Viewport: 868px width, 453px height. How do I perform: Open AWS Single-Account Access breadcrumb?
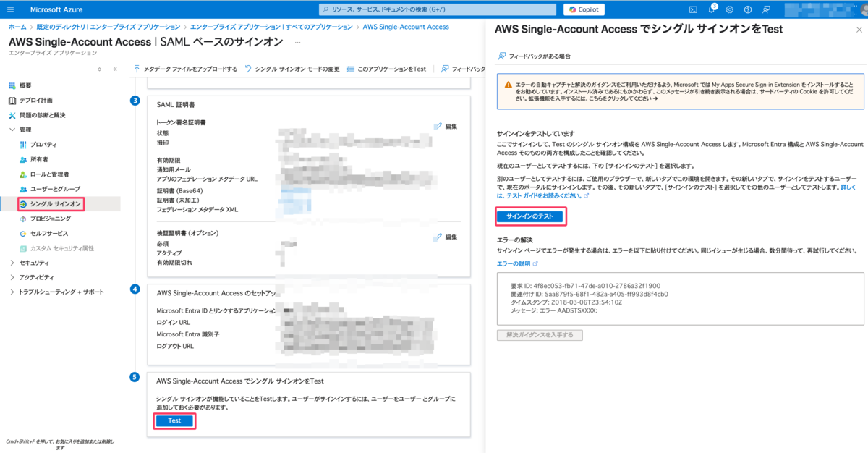coord(406,27)
